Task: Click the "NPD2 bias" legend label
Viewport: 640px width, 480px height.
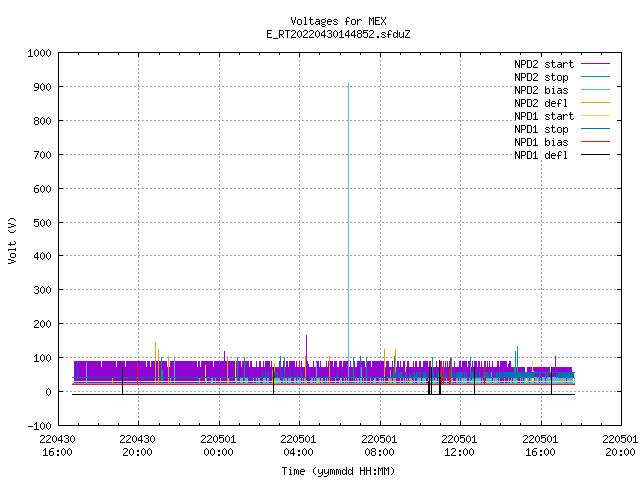Action: click(541, 90)
